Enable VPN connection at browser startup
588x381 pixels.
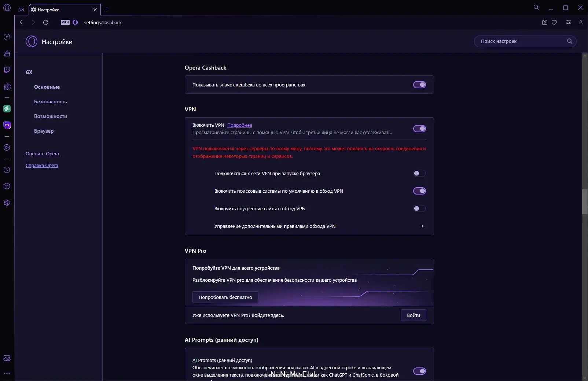(419, 173)
